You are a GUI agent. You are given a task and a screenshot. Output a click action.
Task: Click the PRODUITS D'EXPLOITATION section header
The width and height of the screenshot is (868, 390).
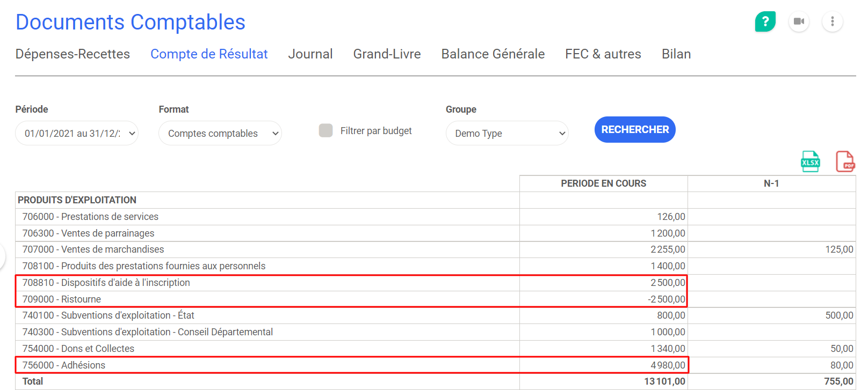pos(77,200)
